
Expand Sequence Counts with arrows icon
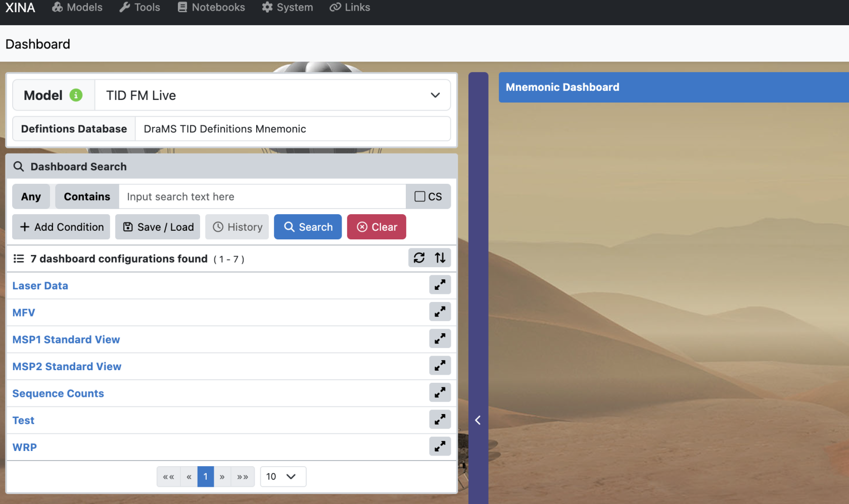click(x=440, y=392)
